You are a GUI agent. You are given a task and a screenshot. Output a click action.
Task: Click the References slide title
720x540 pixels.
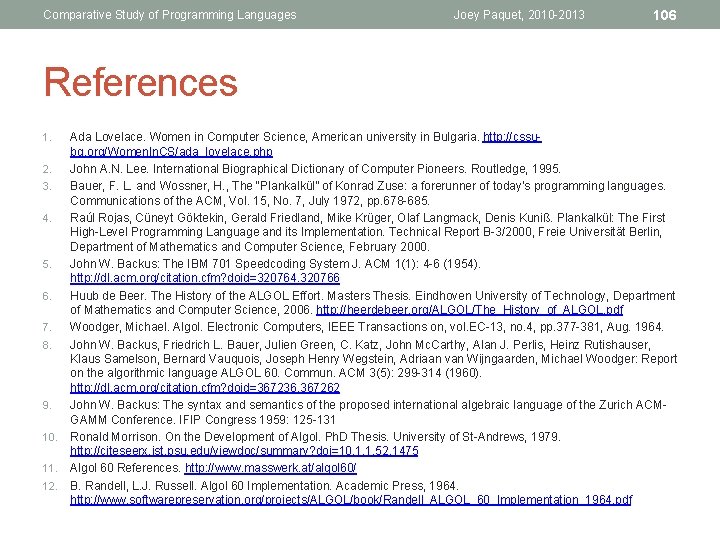coord(141,82)
